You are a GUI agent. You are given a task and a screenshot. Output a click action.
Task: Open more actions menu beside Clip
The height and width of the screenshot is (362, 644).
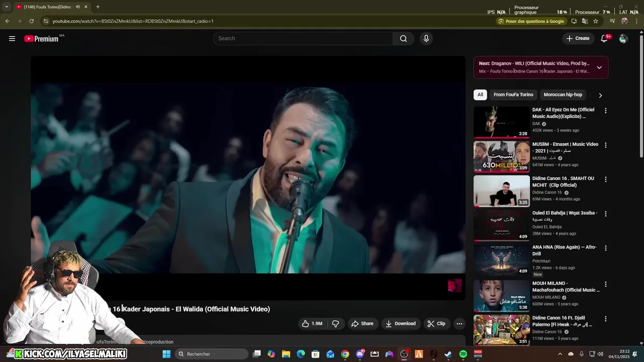tap(459, 324)
